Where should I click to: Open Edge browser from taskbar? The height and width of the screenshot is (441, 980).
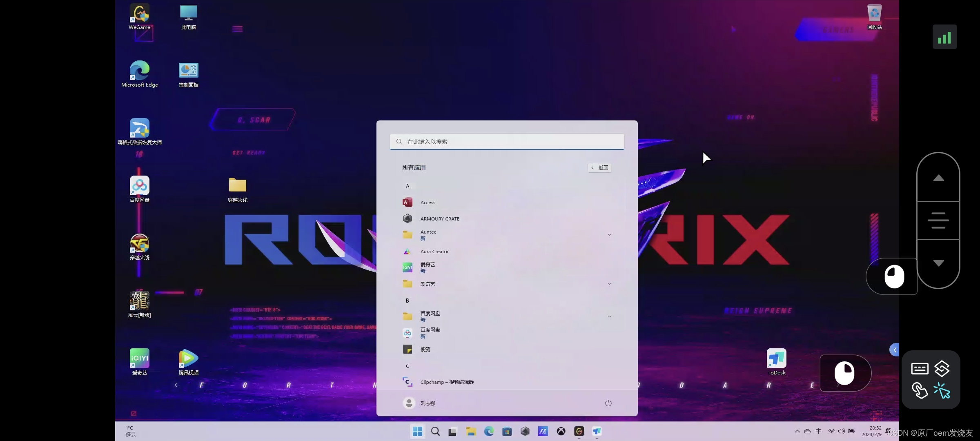[x=489, y=431]
